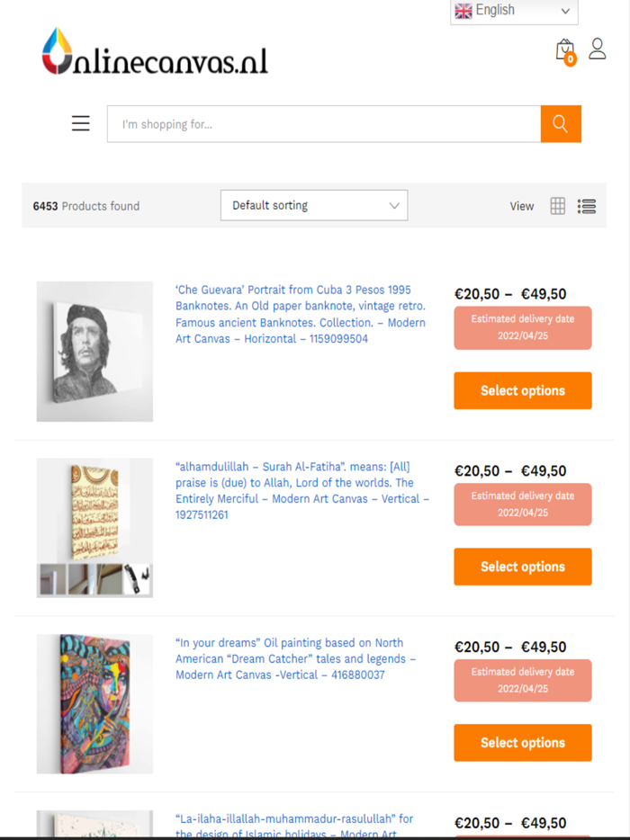Screen dimensions: 630x840
Task: Click the 6453 Products found label
Action: point(85,206)
